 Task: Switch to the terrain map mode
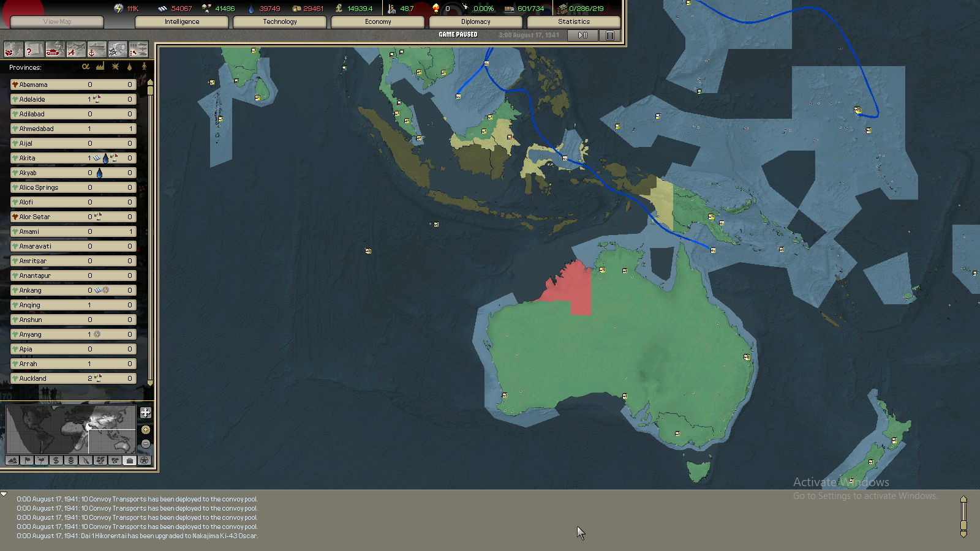[x=12, y=460]
